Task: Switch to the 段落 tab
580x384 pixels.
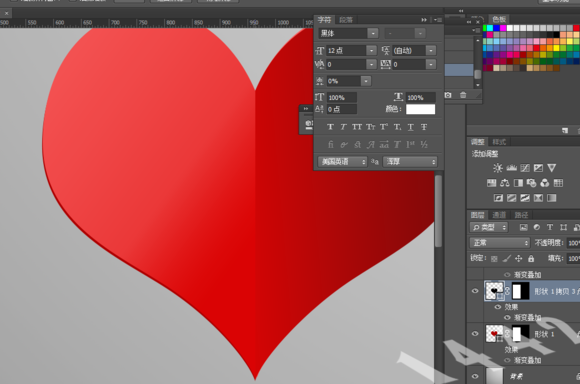Action: (x=346, y=20)
